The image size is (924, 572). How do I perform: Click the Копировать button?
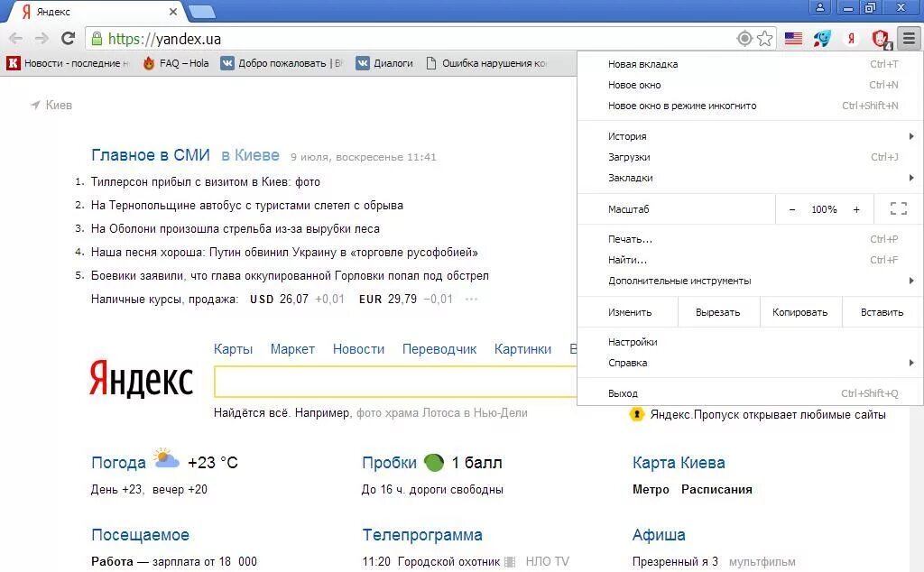tap(799, 312)
